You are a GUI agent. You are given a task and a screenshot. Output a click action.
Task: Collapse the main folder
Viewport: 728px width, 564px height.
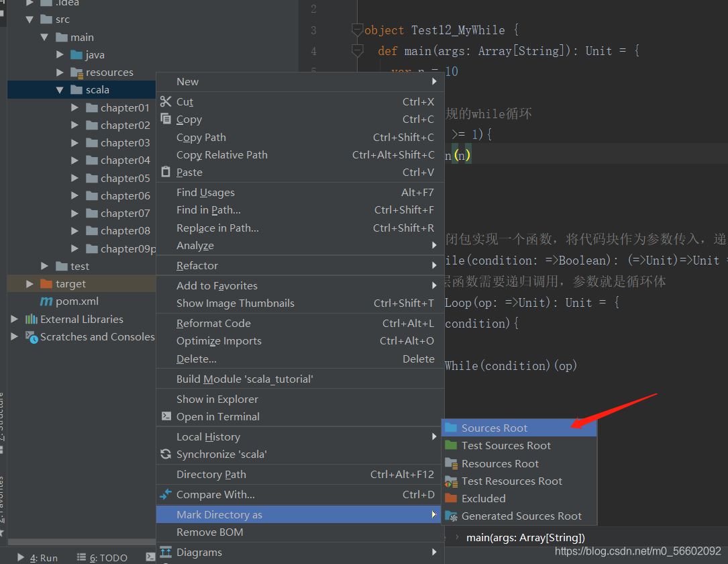tap(44, 37)
